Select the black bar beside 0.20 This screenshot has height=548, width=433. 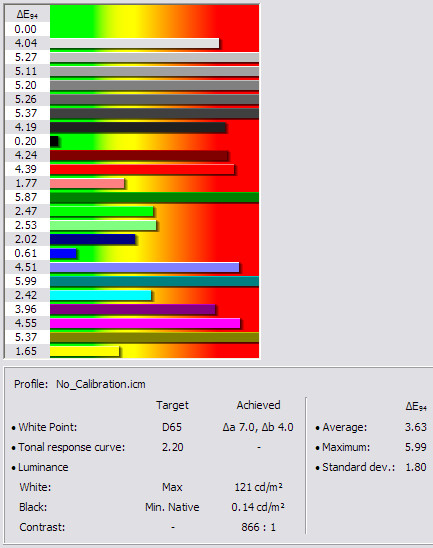click(54, 141)
